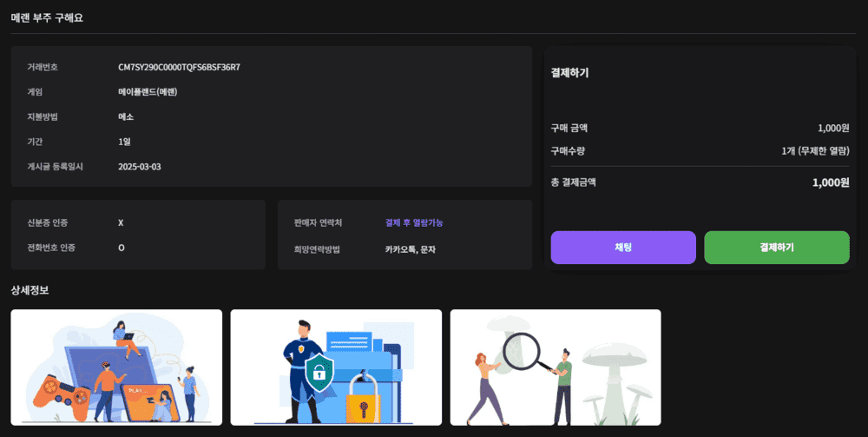The height and width of the screenshot is (437, 868).
Task: Click the 1개 (무제한 열람) quantity text
Action: [x=814, y=151]
